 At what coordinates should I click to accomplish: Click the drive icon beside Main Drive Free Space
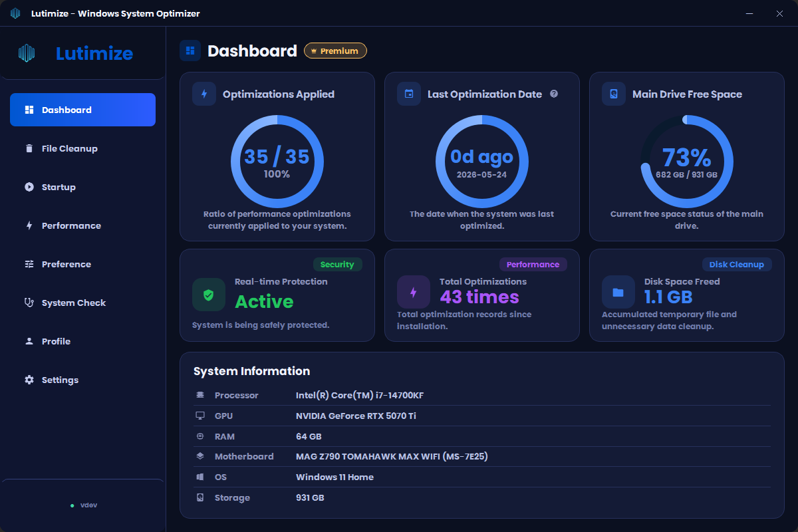614,94
